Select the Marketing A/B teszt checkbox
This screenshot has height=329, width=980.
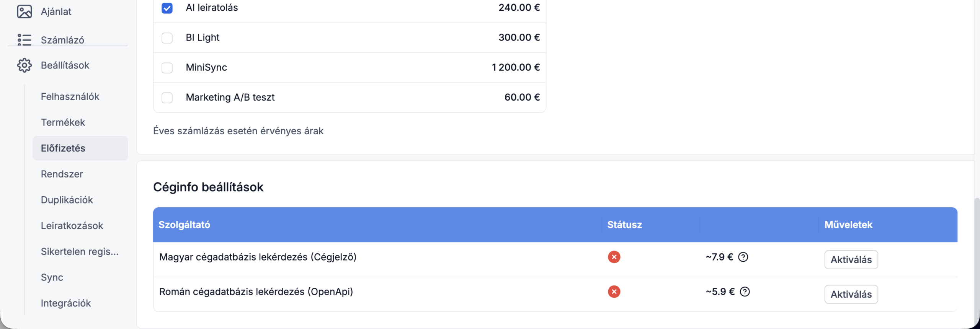point(167,98)
